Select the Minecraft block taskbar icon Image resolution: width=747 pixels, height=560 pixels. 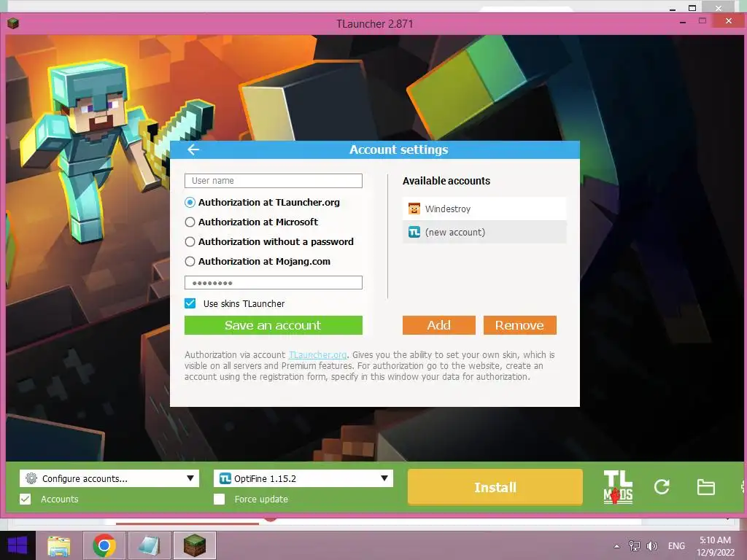[x=194, y=545]
